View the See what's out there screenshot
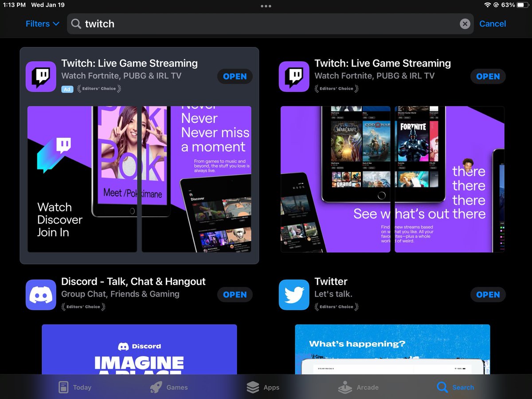The image size is (532, 399). 450,179
